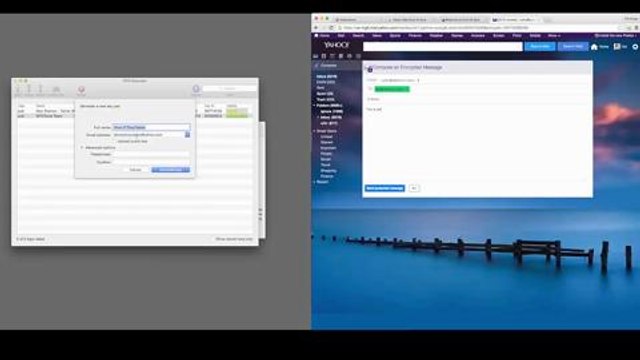Click the Lookup Key icon in GPG Keychain toolbar

tap(56, 89)
